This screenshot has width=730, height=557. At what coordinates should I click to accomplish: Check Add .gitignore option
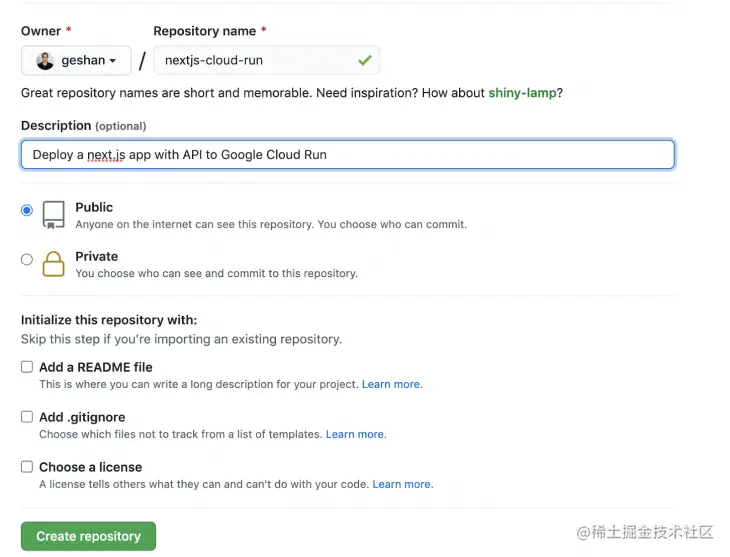[x=27, y=416]
